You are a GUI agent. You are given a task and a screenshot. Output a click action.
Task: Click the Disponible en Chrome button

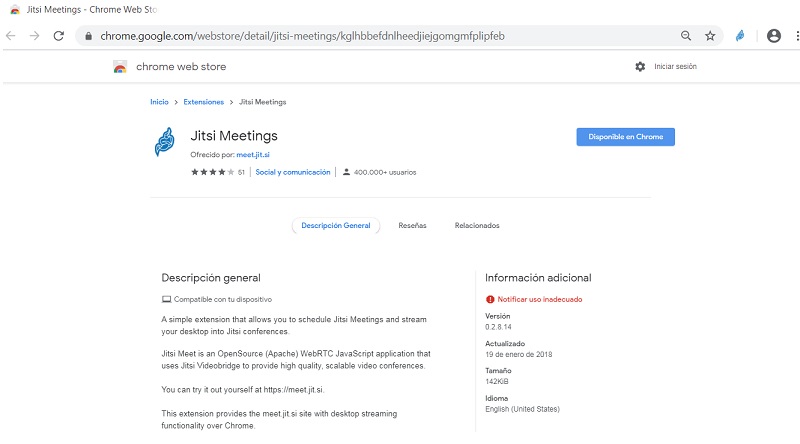pyautogui.click(x=625, y=137)
